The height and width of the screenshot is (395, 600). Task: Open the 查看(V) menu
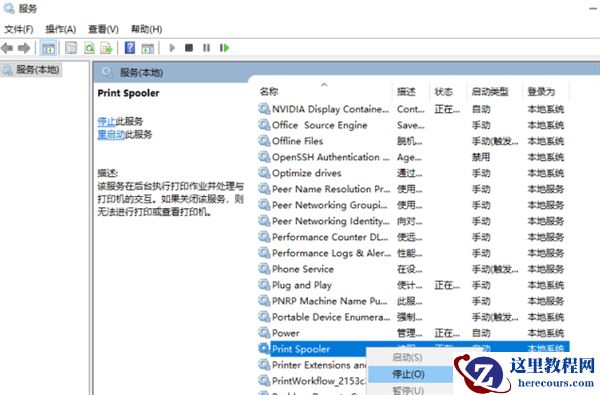103,29
